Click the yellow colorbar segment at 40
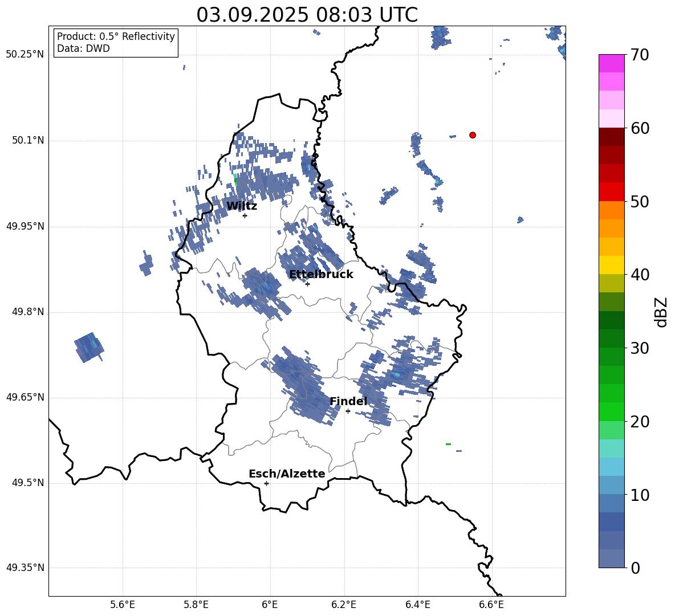This screenshot has width=675, height=616. pos(611,265)
